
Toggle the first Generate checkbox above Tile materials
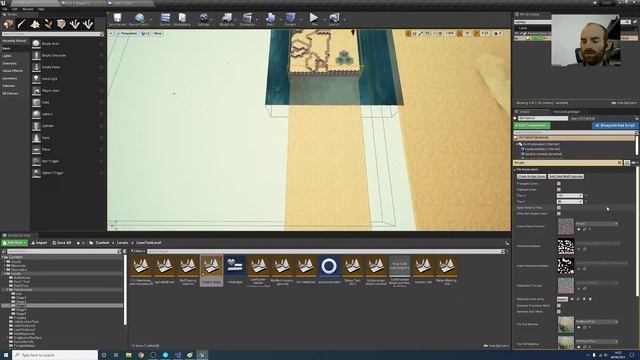click(x=559, y=305)
